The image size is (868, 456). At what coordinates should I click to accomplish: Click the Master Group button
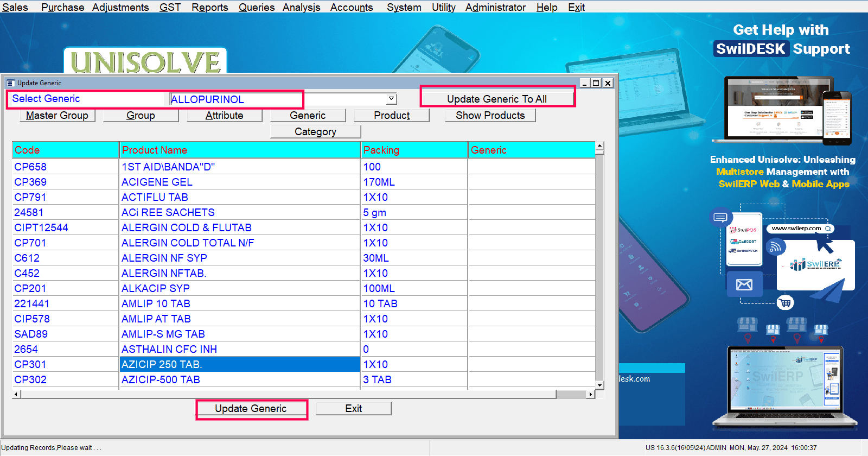click(57, 116)
